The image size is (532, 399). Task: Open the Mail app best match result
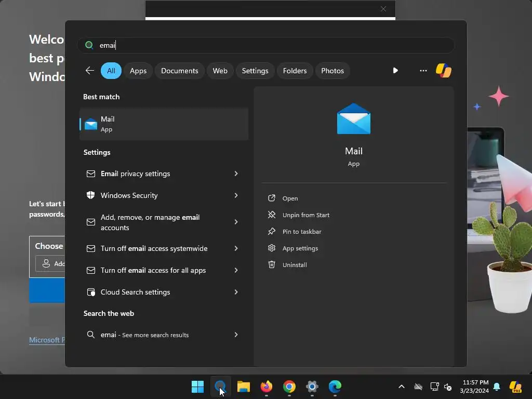pyautogui.click(x=164, y=124)
